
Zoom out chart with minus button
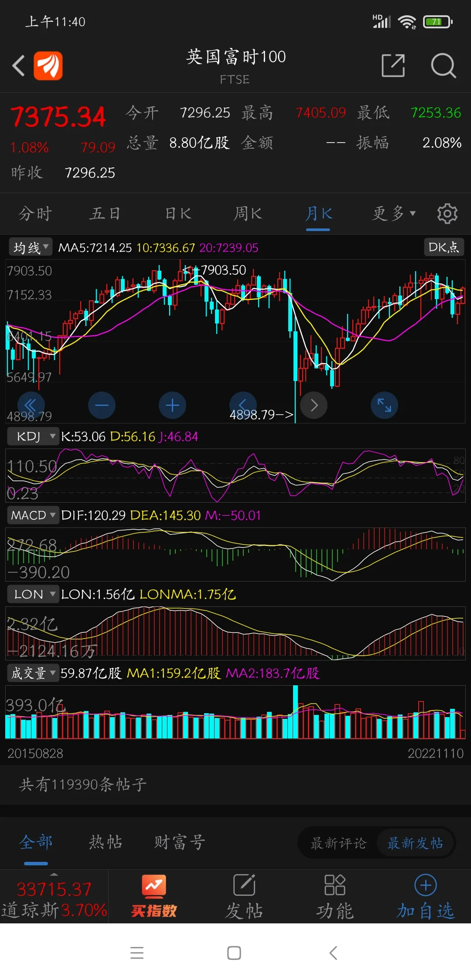click(x=102, y=405)
